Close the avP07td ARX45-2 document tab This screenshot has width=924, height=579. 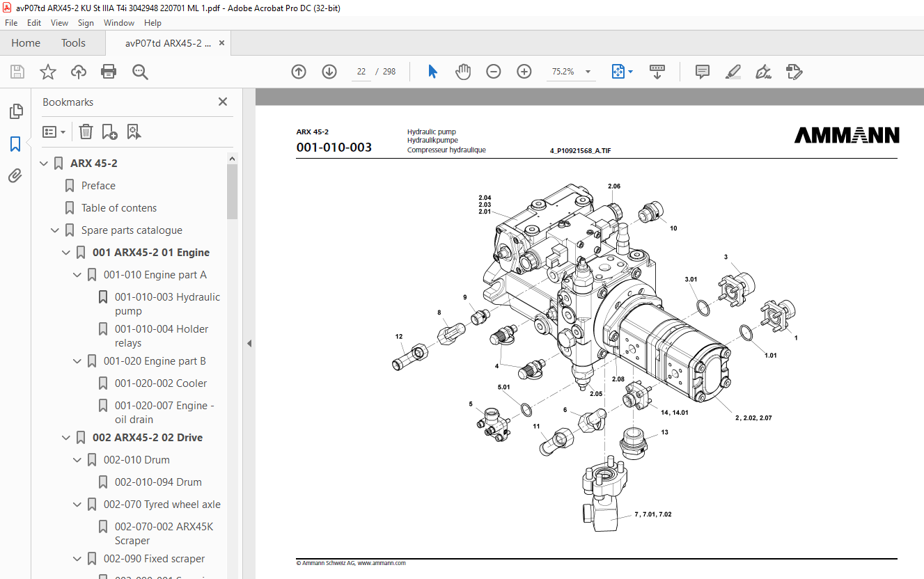pyautogui.click(x=222, y=43)
